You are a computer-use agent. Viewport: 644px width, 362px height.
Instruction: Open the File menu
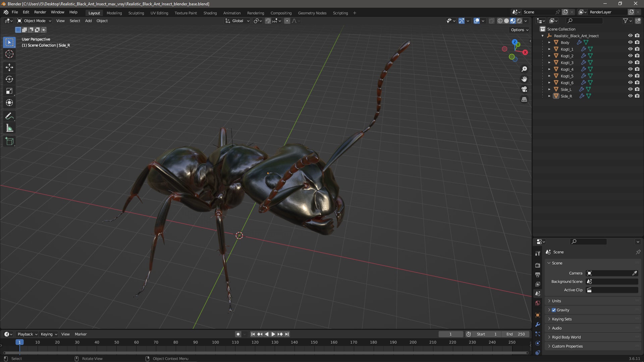point(15,12)
